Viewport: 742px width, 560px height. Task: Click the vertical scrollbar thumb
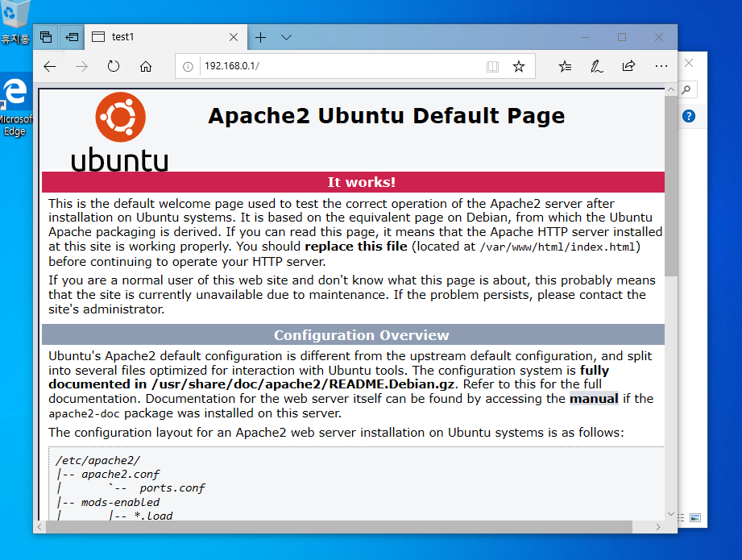(671, 185)
